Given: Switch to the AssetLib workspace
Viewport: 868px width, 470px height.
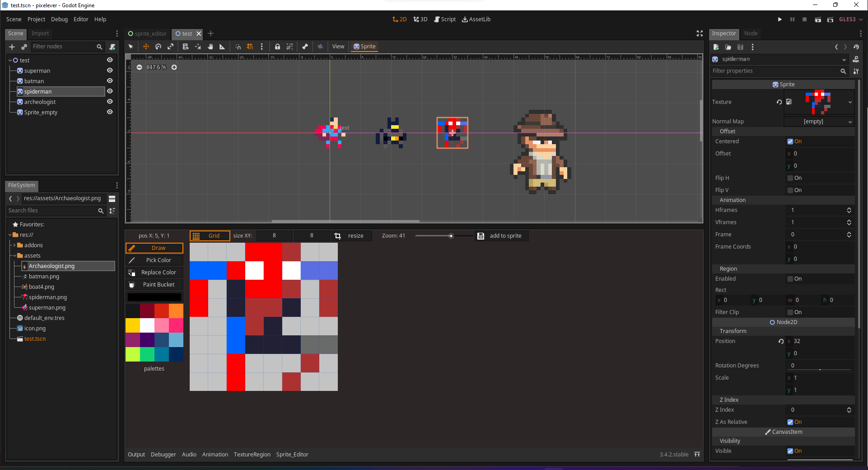Looking at the screenshot, I should coord(476,19).
